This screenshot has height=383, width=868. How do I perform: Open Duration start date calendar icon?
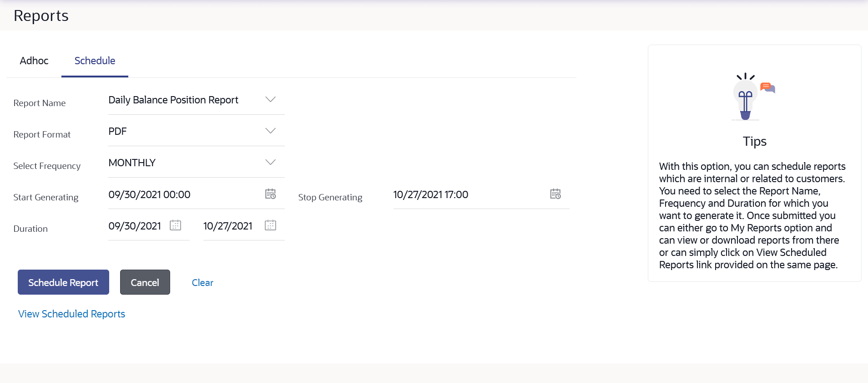tap(175, 225)
